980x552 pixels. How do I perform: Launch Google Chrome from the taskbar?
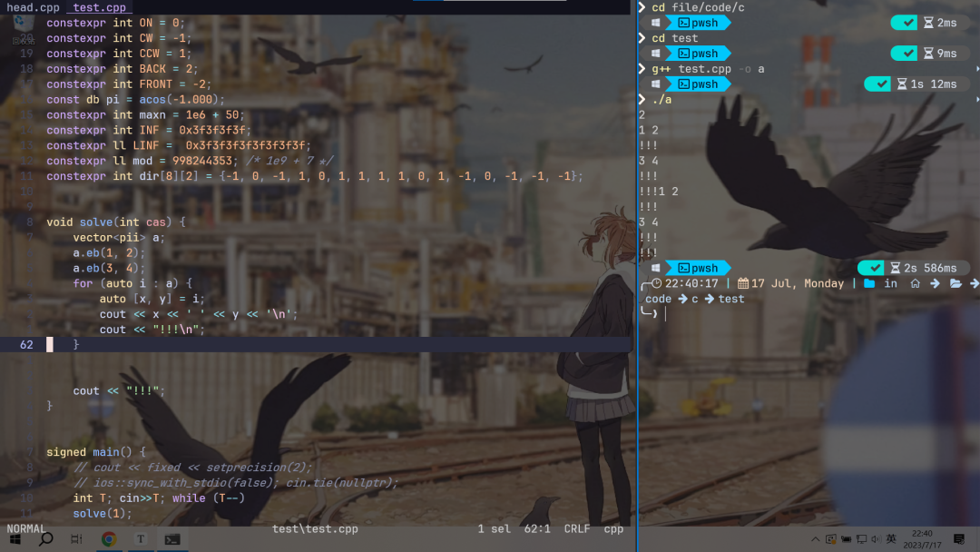[x=109, y=539]
